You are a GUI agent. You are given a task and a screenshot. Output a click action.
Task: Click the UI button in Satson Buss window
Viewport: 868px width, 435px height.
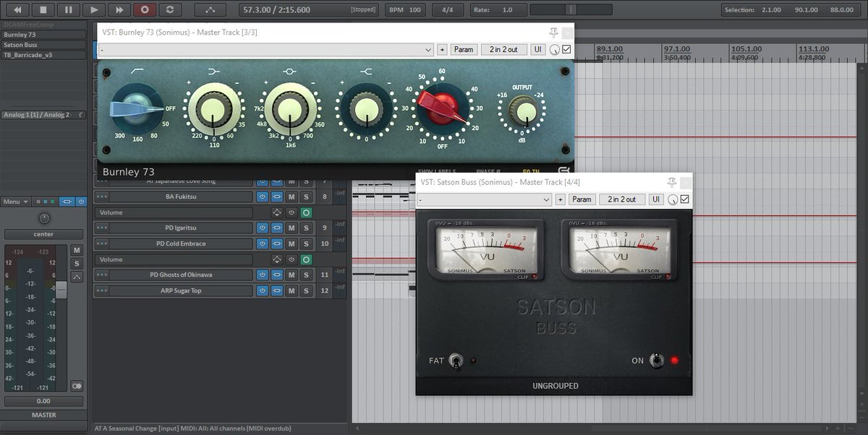(x=656, y=199)
